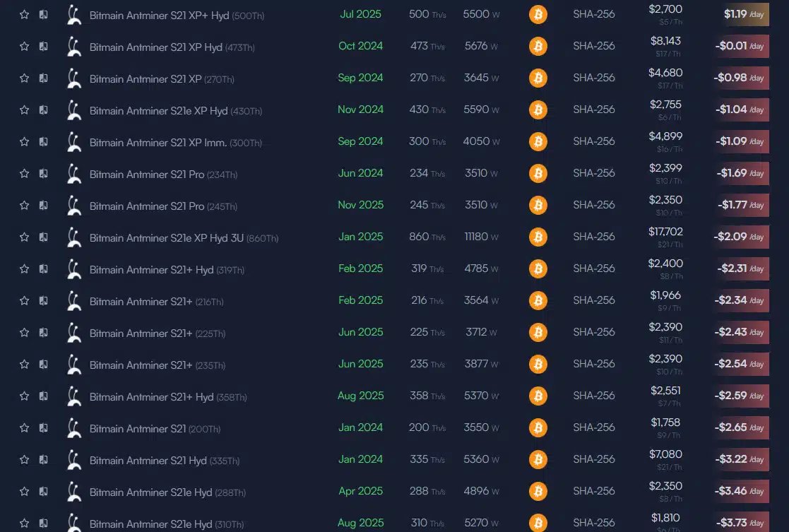Viewport: 789px width, 532px height.
Task: Add Antminer S21e XP Hyd (430Th) to comparison
Action: tap(44, 110)
